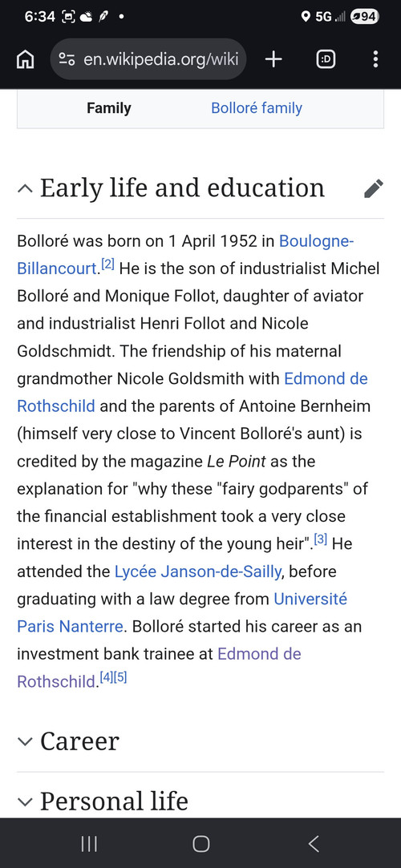This screenshot has width=401, height=868.
Task: Open the Université Paris Nanterre link
Action: click(182, 612)
